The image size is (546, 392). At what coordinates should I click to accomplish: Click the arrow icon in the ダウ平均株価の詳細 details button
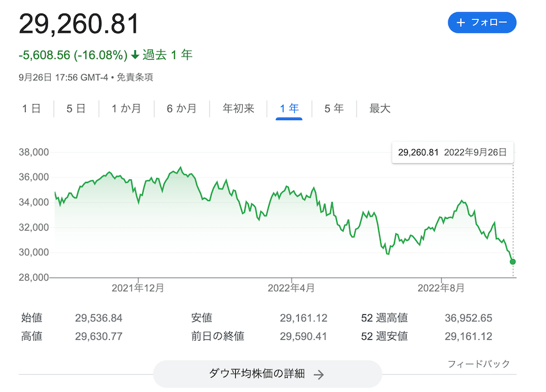click(x=318, y=375)
